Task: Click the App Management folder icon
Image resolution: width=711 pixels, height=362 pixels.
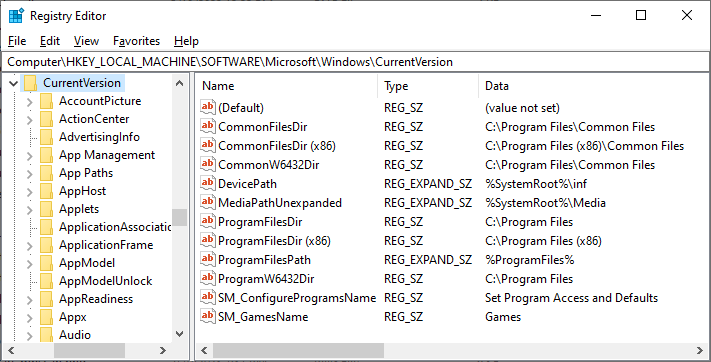Action: coord(46,155)
